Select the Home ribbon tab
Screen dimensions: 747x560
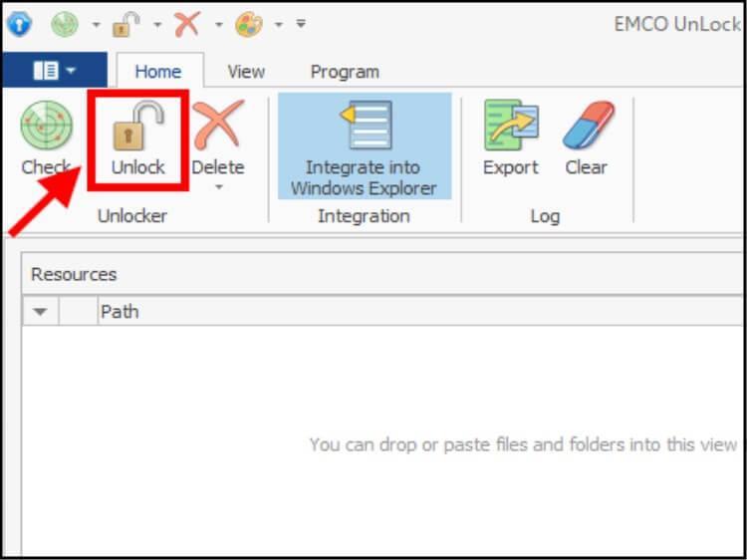click(158, 72)
